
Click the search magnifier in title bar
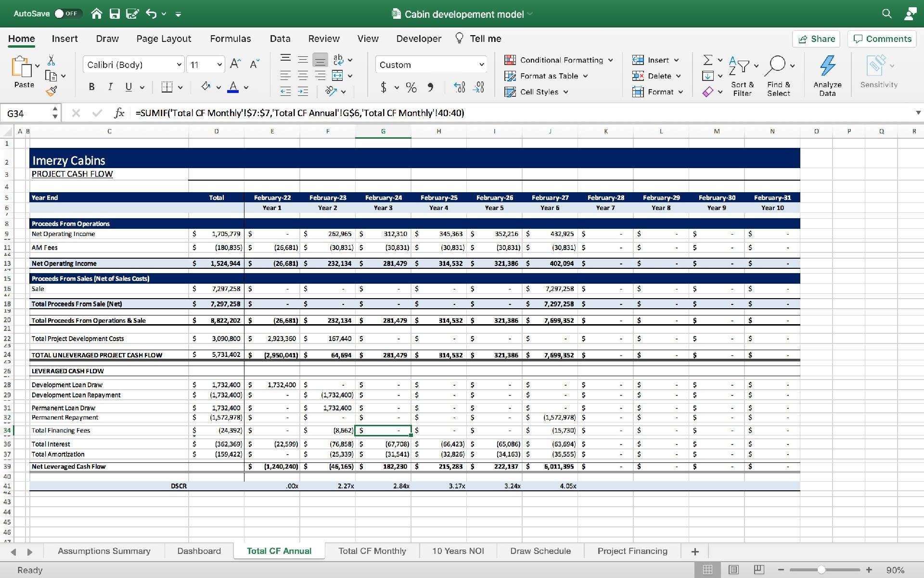coord(886,13)
